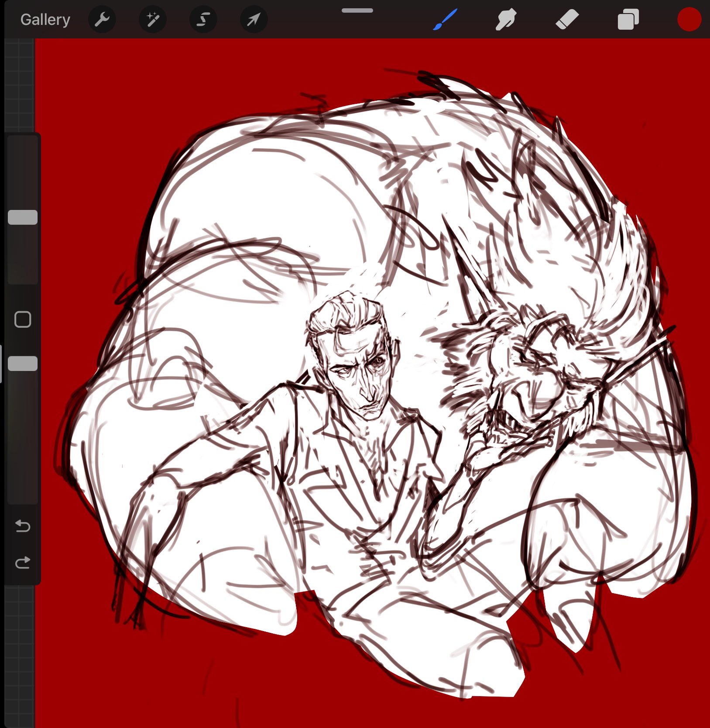Select the Eraser tool
710x728 pixels.
click(x=567, y=20)
